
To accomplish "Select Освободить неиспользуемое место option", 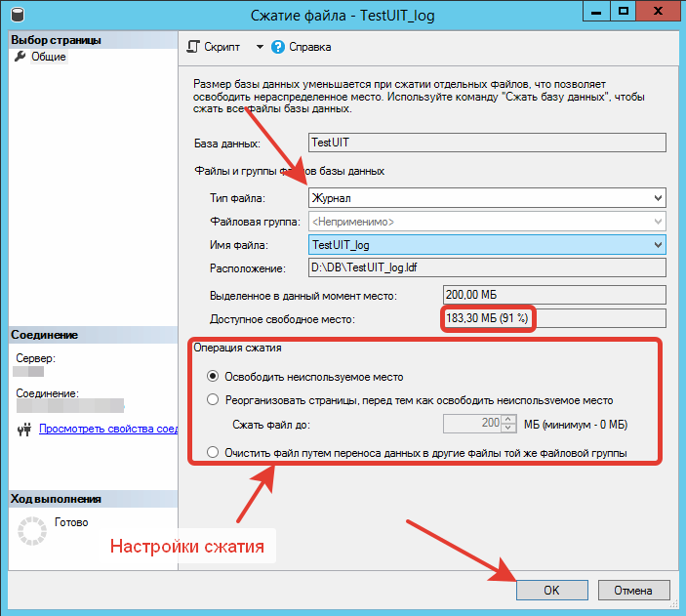I will pos(213,377).
